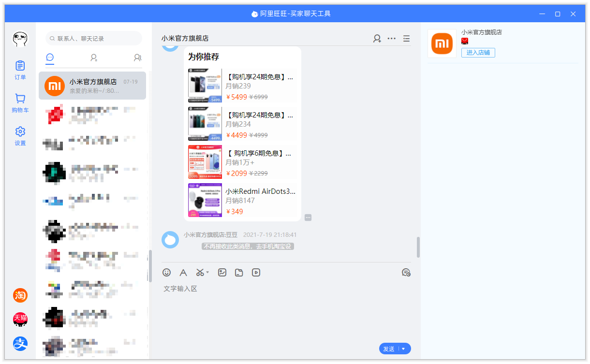Open chat history clock icon
This screenshot has width=590, height=364.
(406, 273)
